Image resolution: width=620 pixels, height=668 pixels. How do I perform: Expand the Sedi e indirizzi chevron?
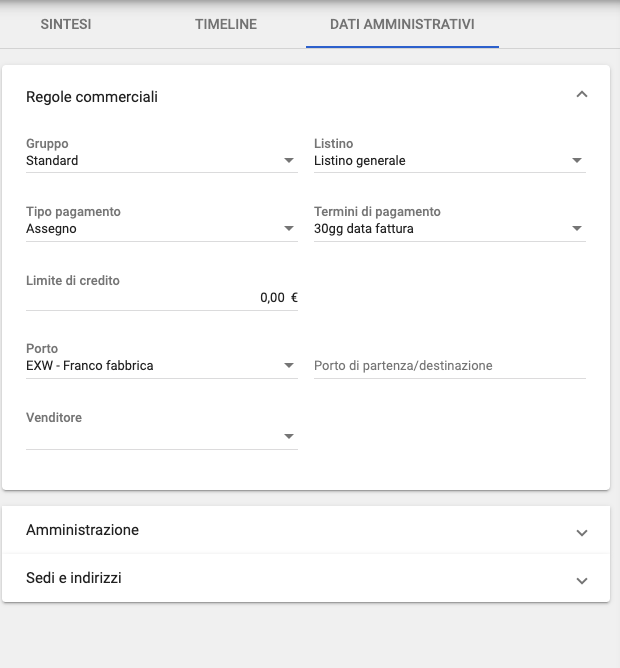[x=582, y=580]
